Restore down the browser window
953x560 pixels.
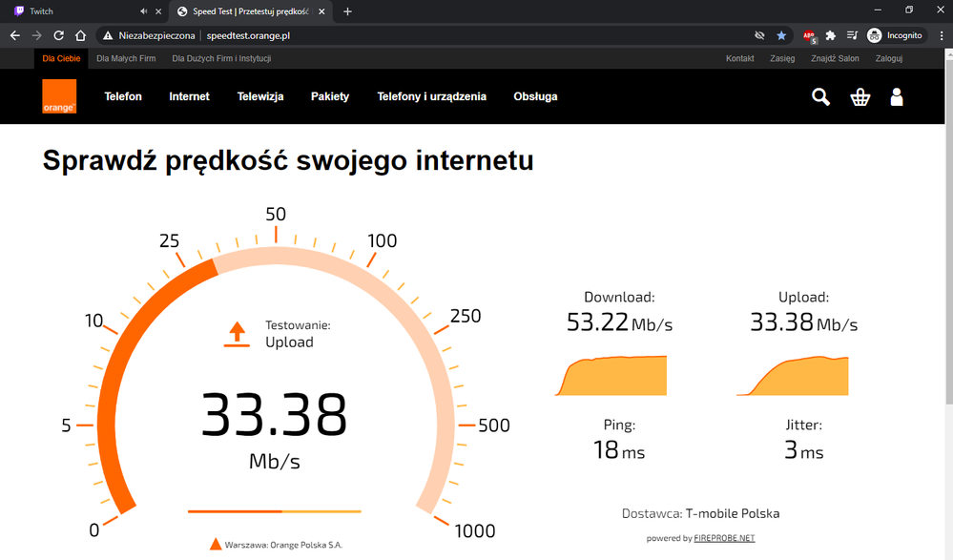click(909, 10)
